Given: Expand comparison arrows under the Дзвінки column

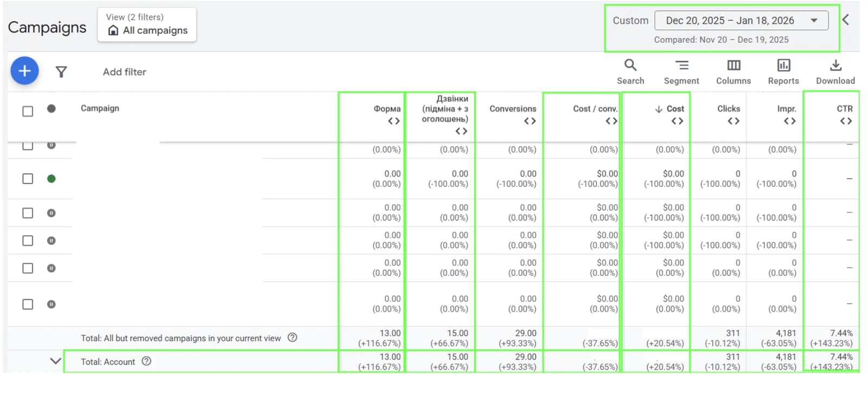Looking at the screenshot, I should (461, 131).
